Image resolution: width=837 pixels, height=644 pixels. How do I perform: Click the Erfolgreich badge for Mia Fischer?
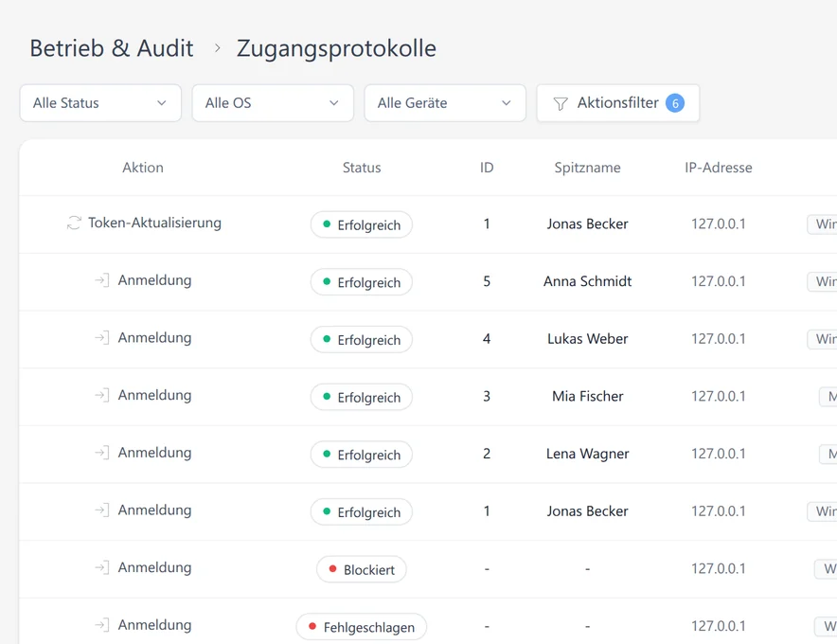(x=362, y=398)
